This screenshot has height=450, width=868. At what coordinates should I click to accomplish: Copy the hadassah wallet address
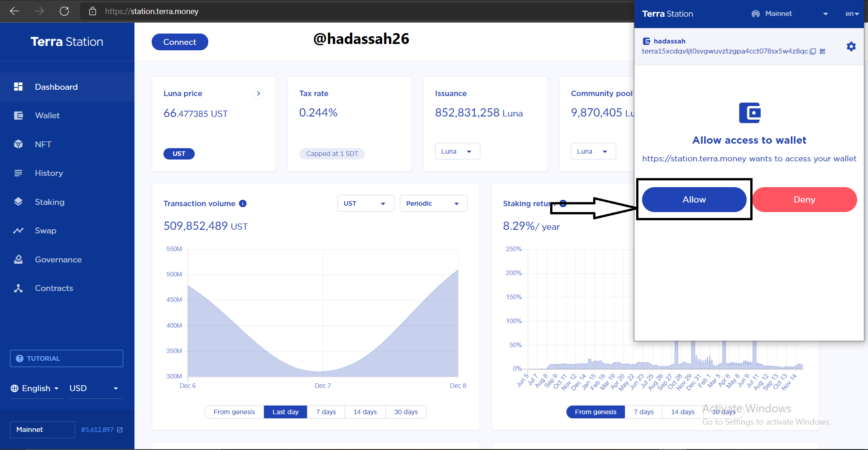pos(813,51)
